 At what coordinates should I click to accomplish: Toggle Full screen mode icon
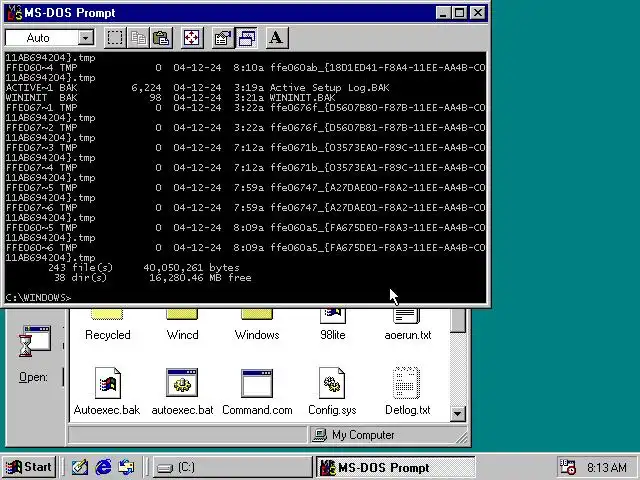(x=192, y=38)
